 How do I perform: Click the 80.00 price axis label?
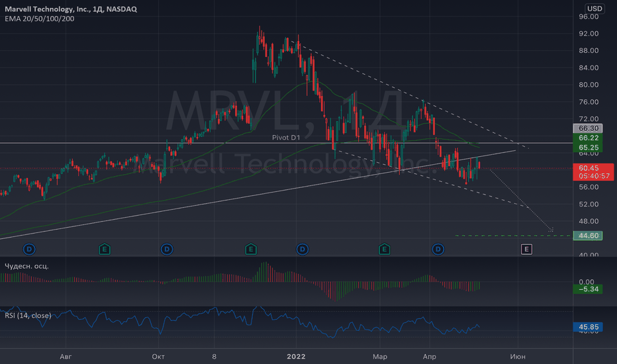[589, 85]
